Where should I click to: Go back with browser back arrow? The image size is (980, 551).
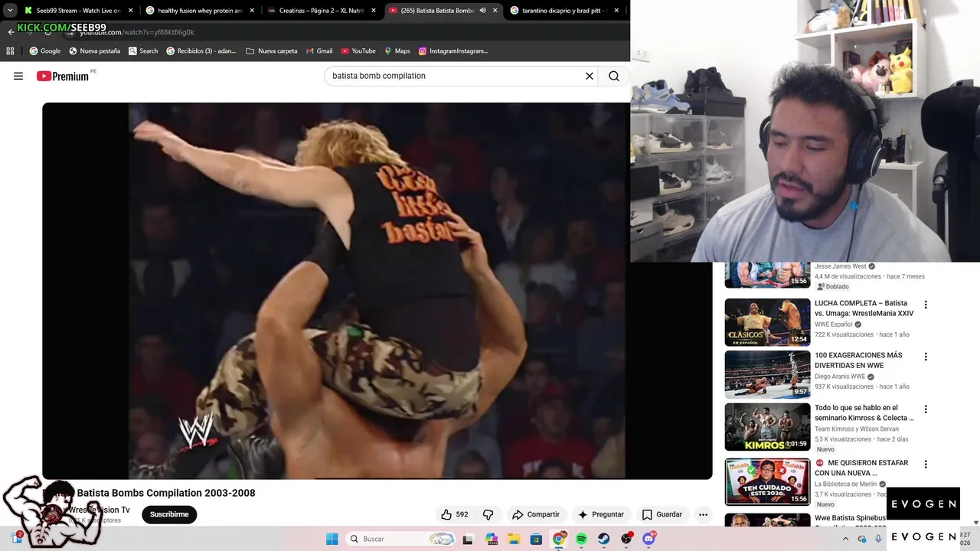[11, 32]
